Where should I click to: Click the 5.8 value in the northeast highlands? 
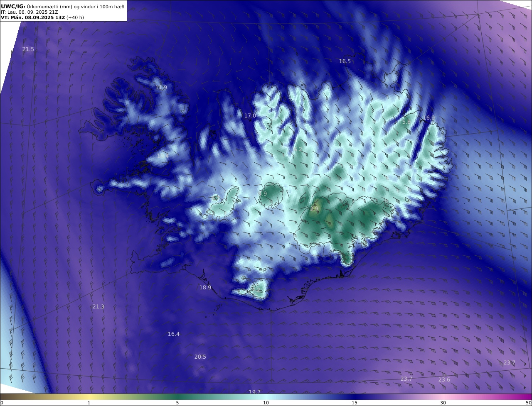[406, 122]
